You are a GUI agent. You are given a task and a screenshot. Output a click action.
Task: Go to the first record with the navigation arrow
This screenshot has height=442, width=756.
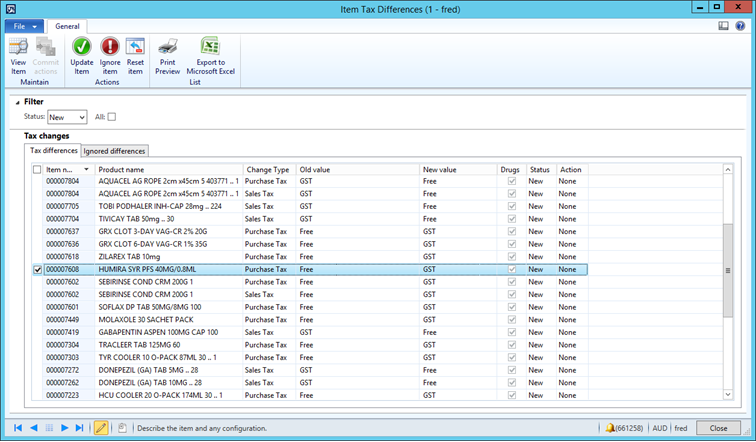pos(18,428)
